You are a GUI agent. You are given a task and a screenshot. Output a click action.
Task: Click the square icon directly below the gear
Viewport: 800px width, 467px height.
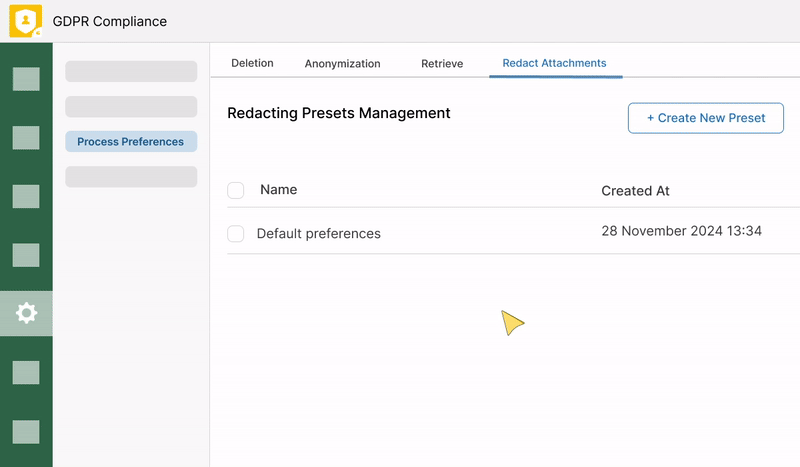coord(26,372)
